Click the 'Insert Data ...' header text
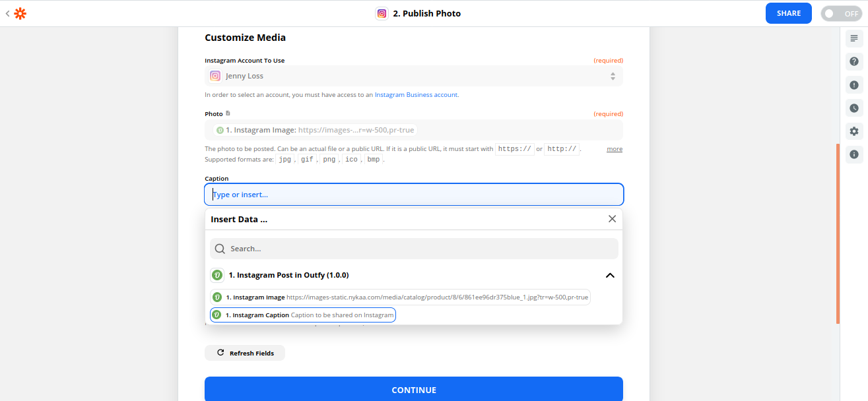The image size is (868, 401). pyautogui.click(x=239, y=219)
